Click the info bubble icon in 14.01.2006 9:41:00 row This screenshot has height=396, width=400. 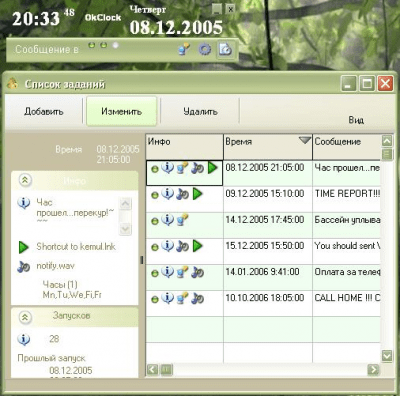(168, 272)
